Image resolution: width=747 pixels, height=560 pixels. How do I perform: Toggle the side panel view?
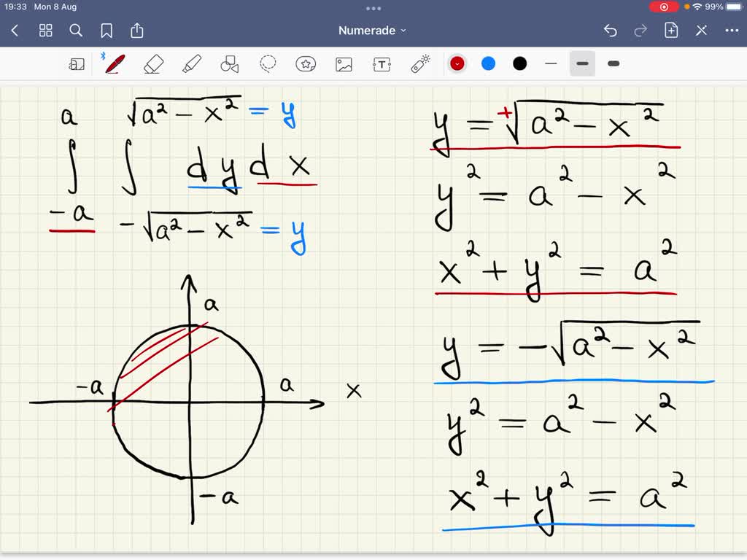(77, 63)
